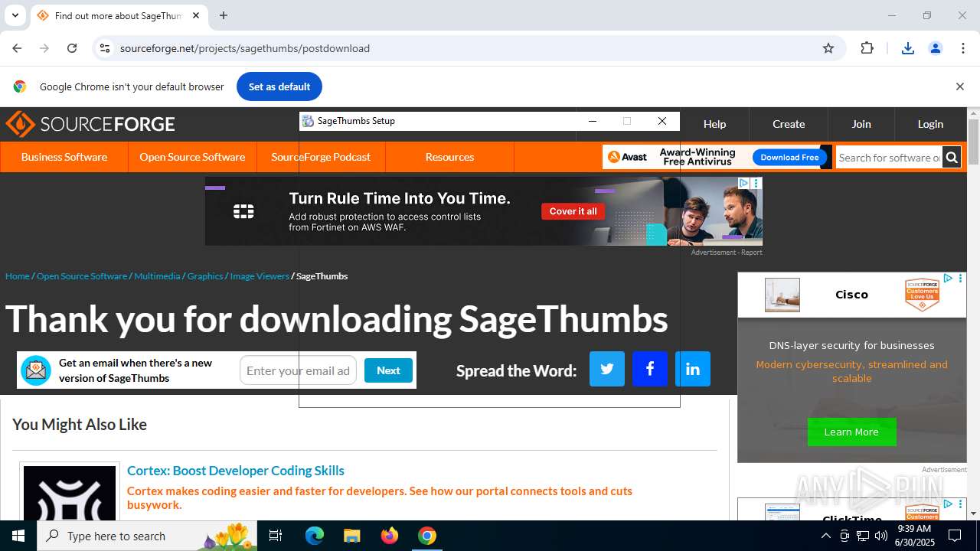Image resolution: width=980 pixels, height=551 pixels.
Task: Click the email newsletter envelope icon
Action: 36,370
